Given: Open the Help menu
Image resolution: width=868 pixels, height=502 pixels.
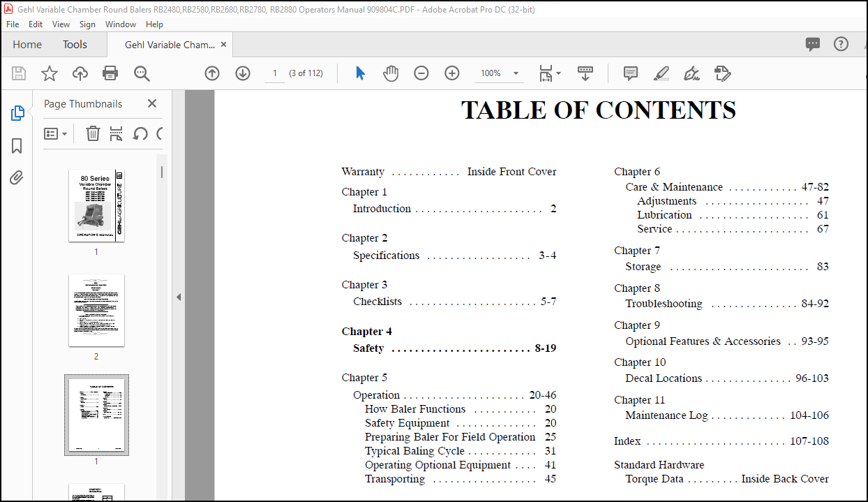Looking at the screenshot, I should tap(154, 24).
